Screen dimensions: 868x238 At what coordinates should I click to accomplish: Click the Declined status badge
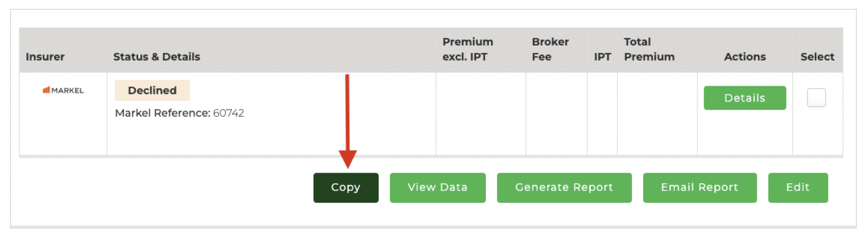coord(152,90)
